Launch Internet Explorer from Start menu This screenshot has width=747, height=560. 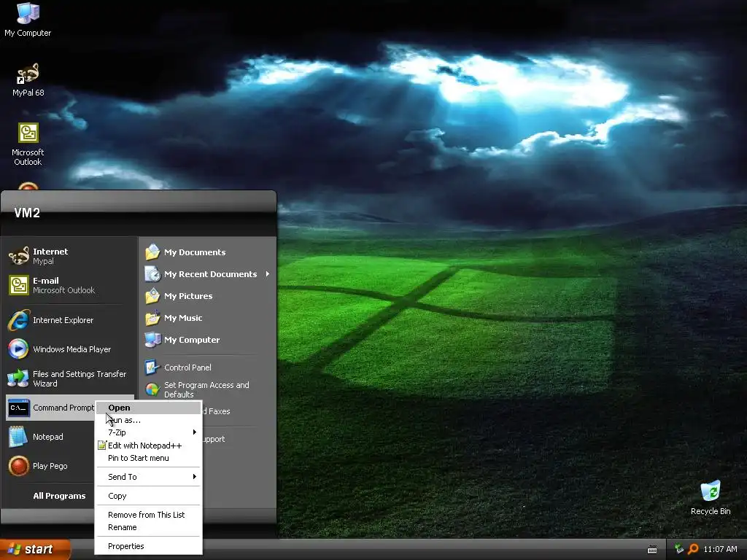point(71,320)
